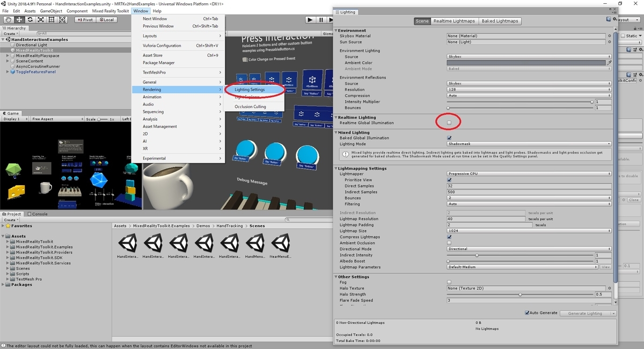Open Lightmap Size 1024 dropdown
The image size is (644, 349).
click(529, 231)
